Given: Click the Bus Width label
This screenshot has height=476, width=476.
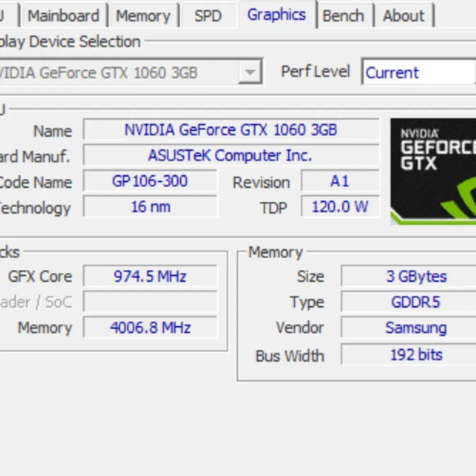Looking at the screenshot, I should (x=290, y=356).
